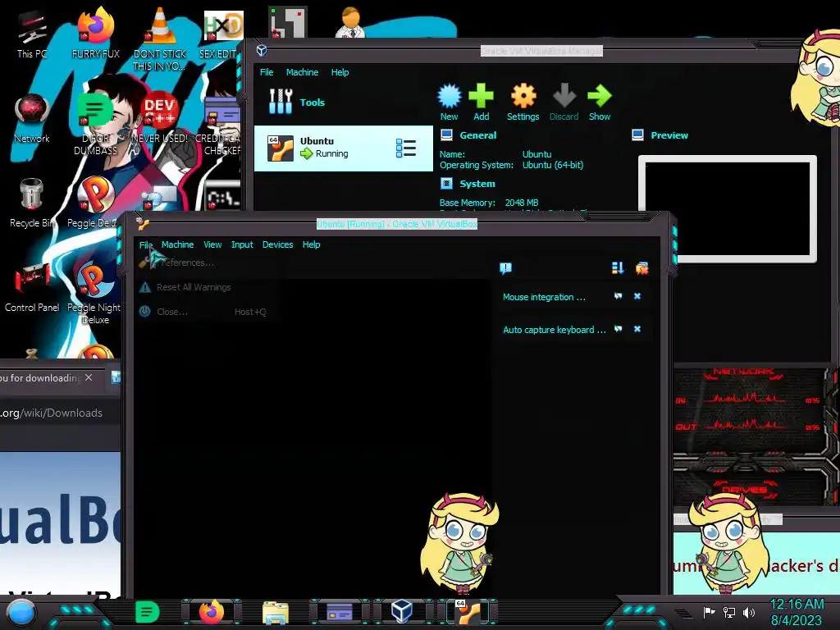Click the Mouse integration notification text
This screenshot has width=840, height=630.
[x=544, y=297]
